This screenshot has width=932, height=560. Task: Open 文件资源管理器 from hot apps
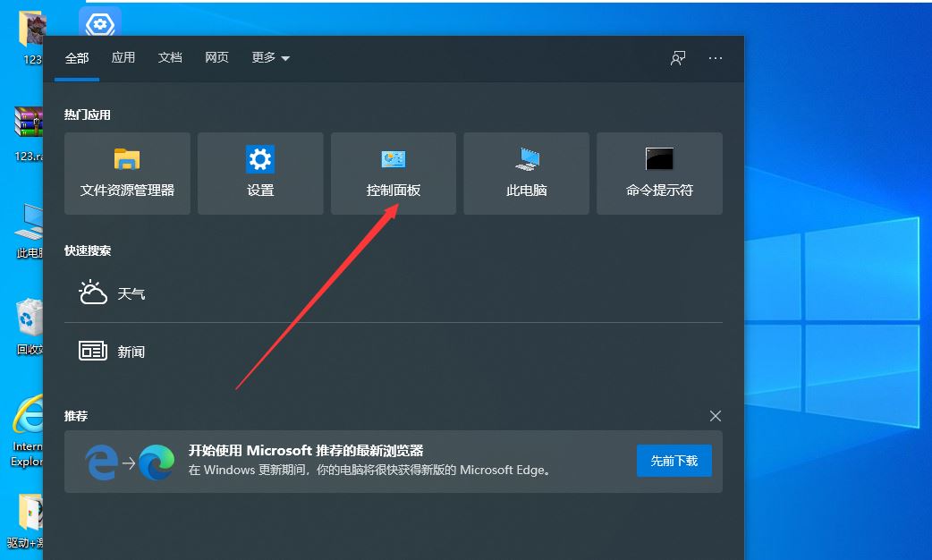pos(127,173)
